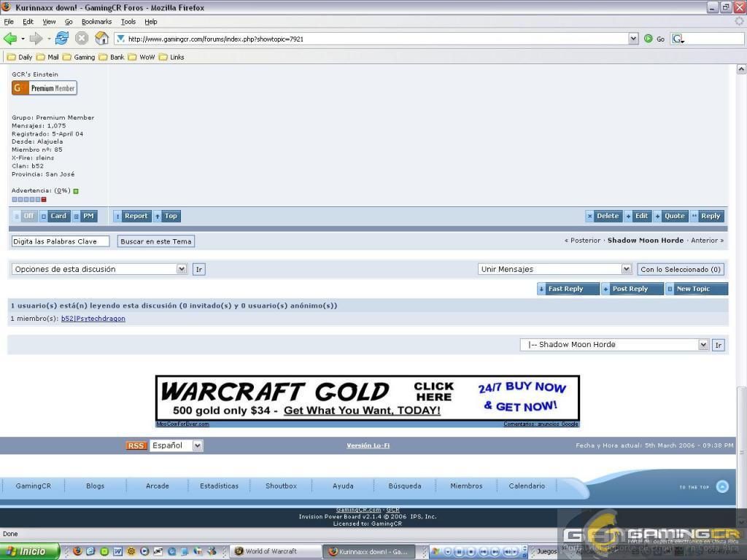Click the Premium Member badge image
747x560 pixels.
[44, 88]
